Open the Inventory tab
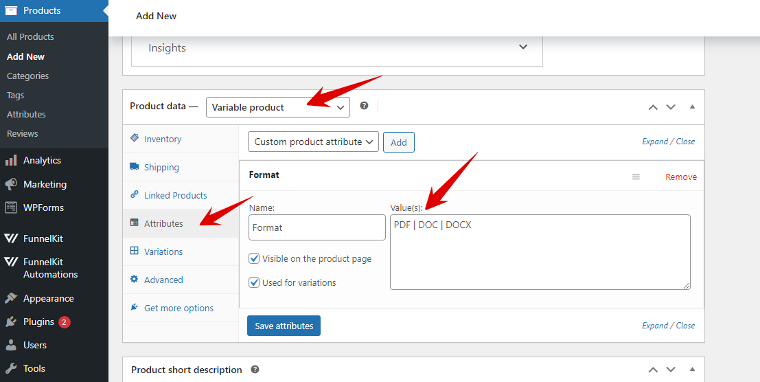Image resolution: width=760 pixels, height=382 pixels. pyautogui.click(x=181, y=139)
